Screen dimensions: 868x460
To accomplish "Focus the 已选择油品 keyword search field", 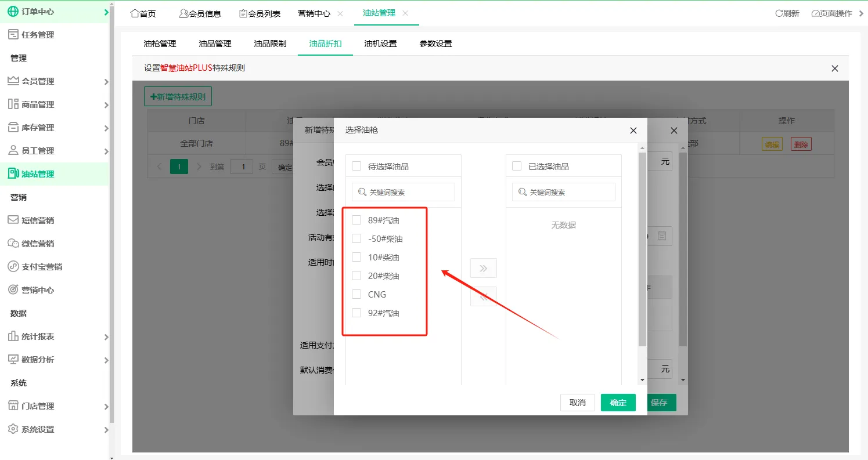I will tap(564, 192).
